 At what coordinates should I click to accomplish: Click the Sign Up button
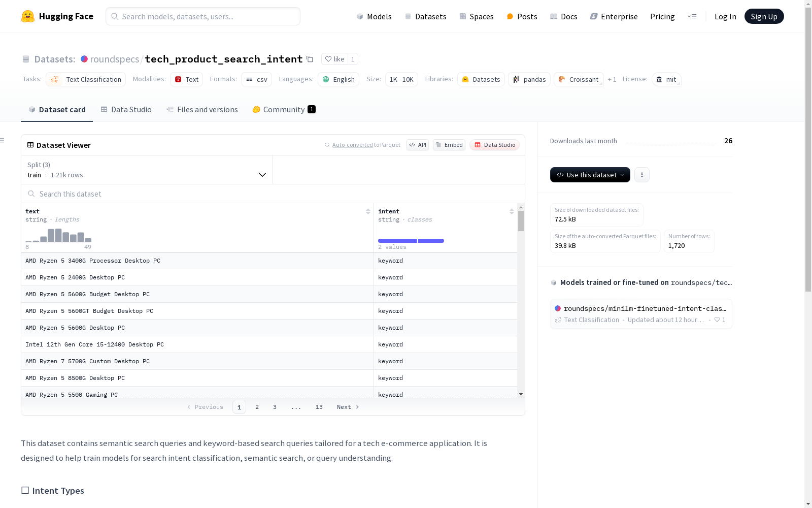pyautogui.click(x=764, y=16)
